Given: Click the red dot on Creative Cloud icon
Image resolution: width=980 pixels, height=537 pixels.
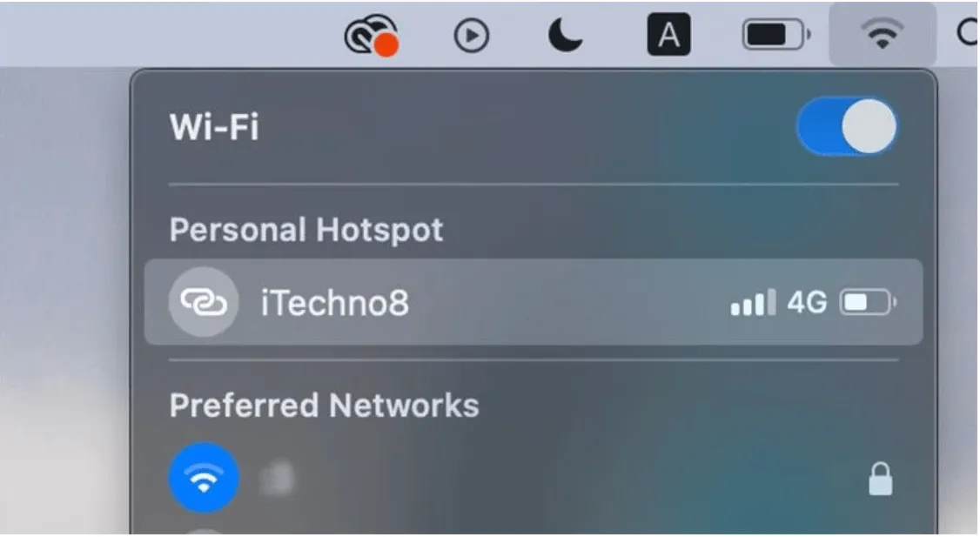Looking at the screenshot, I should coord(387,45).
